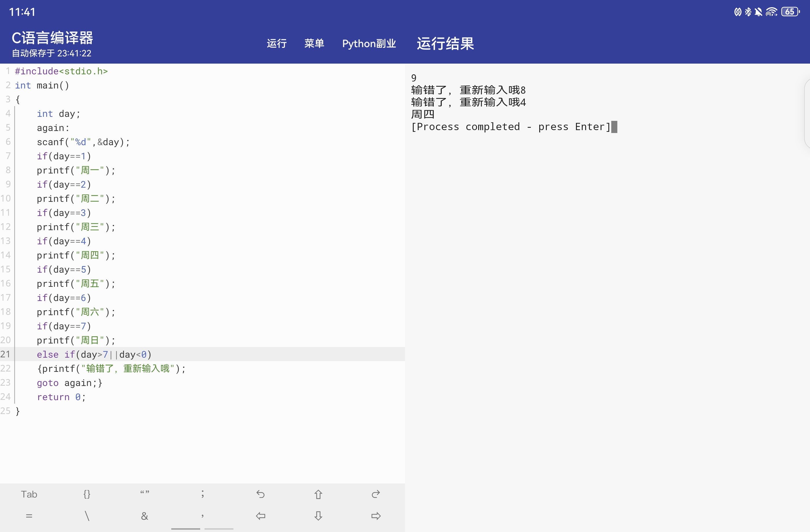810x532 pixels.
Task: Open the Python副业 link
Action: [x=369, y=44]
